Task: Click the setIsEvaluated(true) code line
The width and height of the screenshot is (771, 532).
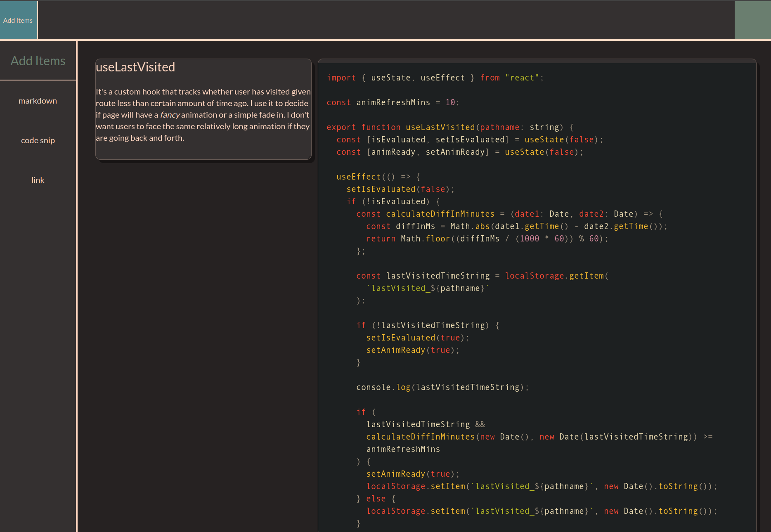Action: pyautogui.click(x=418, y=338)
